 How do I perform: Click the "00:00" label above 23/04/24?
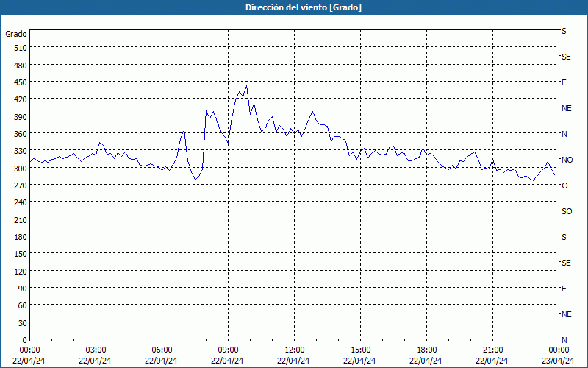[x=559, y=350]
